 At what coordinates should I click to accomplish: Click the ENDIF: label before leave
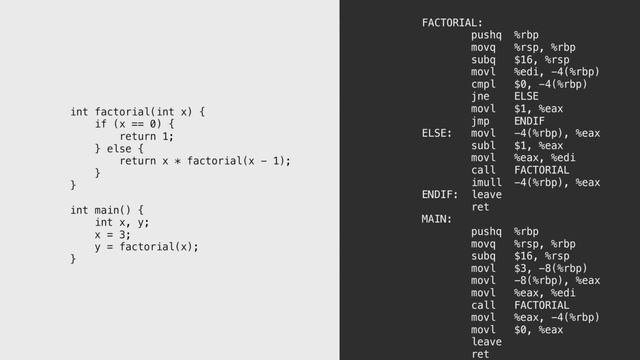pyautogui.click(x=440, y=195)
